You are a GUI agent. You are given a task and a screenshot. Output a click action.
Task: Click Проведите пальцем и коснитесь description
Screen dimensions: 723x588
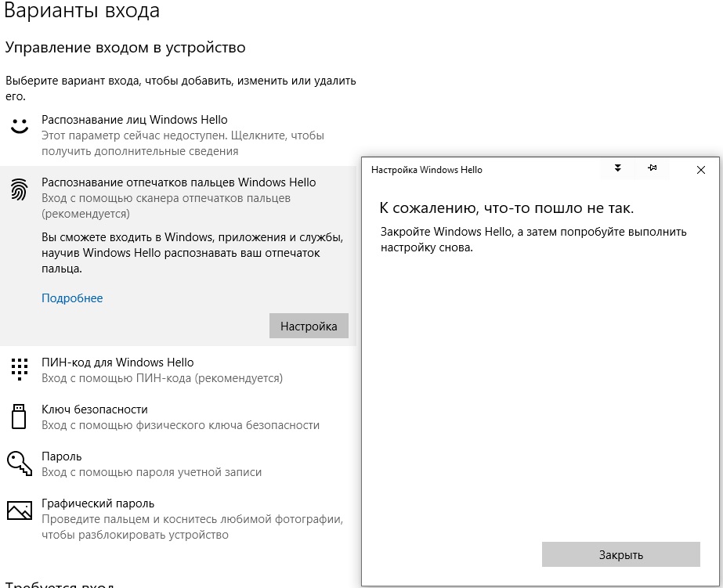point(192,527)
